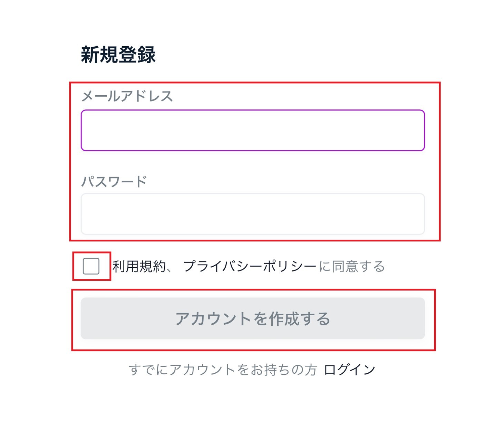Viewport: 504px width, 430px height.
Task: Click the パスワード label text
Action: point(115,180)
